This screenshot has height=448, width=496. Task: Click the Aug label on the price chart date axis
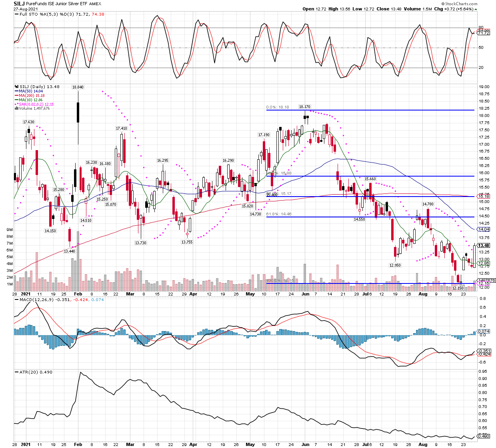point(423,294)
